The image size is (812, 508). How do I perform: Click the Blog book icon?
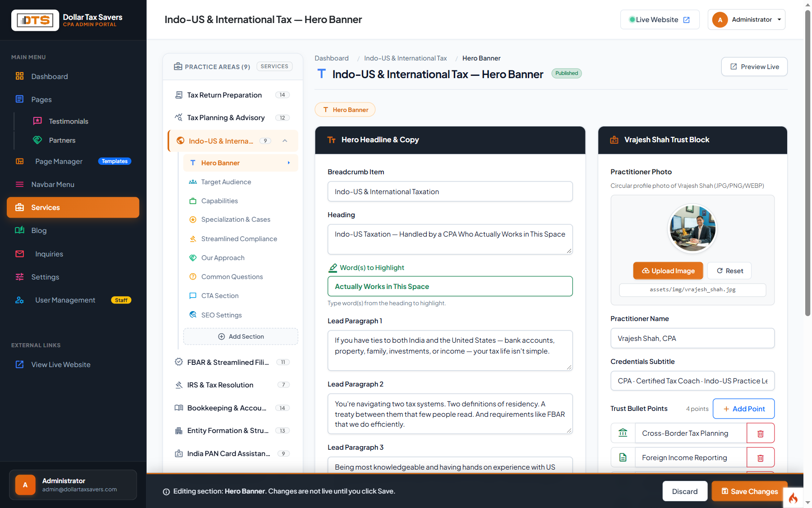coord(19,230)
